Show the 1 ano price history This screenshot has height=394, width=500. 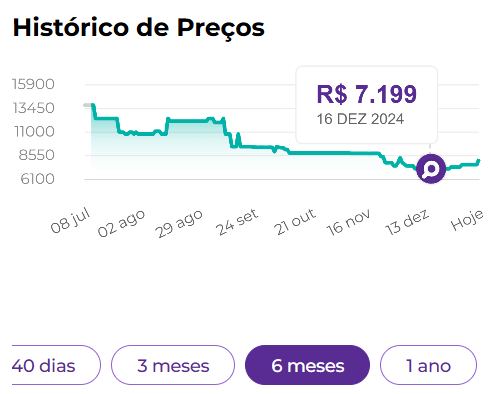[x=428, y=365]
